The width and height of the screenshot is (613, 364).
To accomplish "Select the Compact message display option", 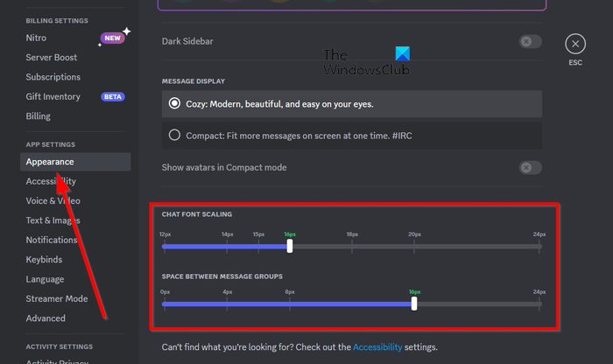I will coord(175,135).
